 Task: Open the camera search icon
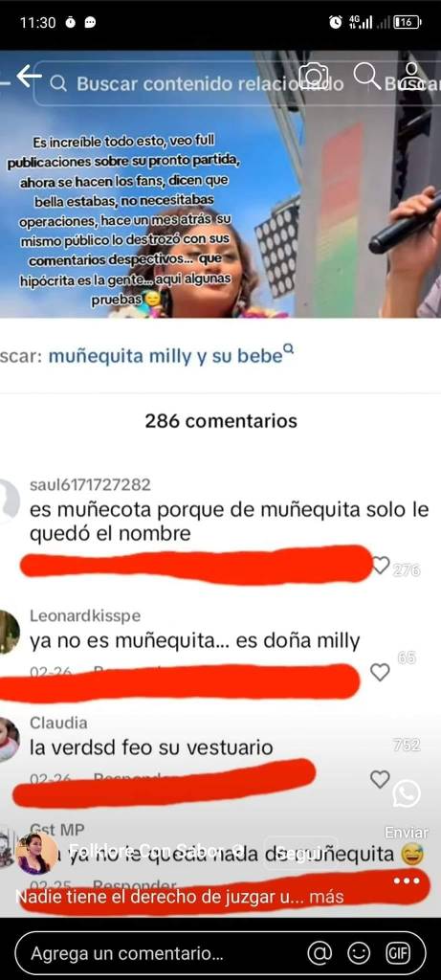pos(314,77)
